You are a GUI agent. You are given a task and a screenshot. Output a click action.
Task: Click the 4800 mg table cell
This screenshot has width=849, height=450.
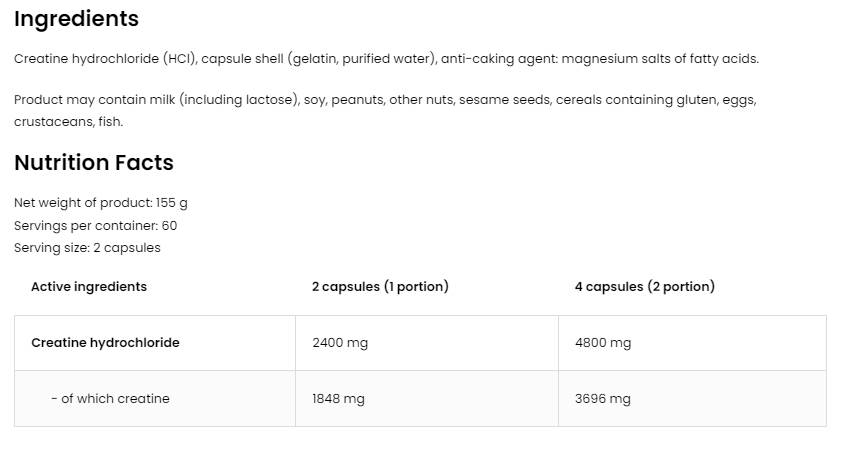(x=603, y=343)
